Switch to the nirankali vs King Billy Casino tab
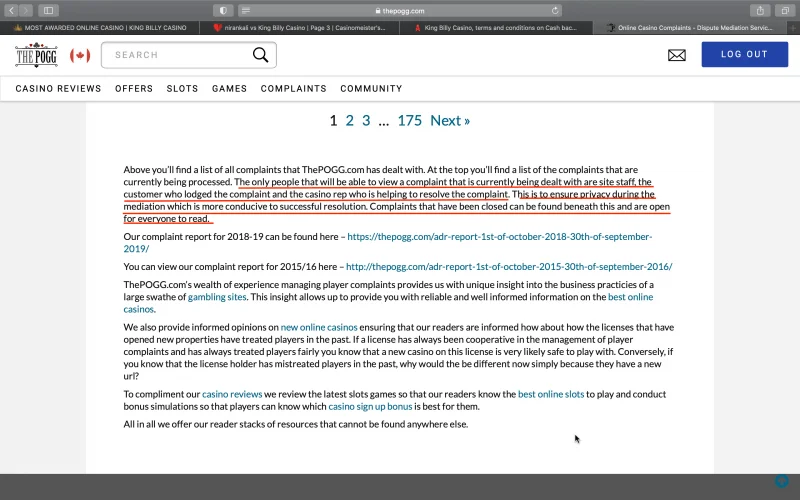800x500 pixels. (x=299, y=28)
